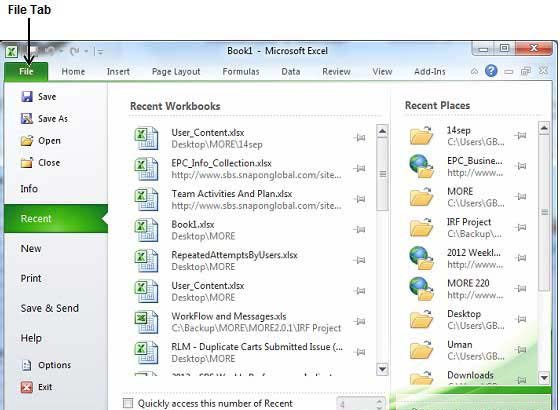Screen dimensions: 560x410
Task: Pin EPC_Info_Collection.xlsx to the list
Action: [360, 168]
